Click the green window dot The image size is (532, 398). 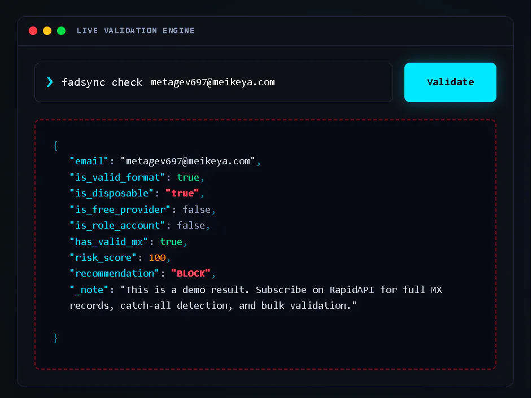coord(62,31)
